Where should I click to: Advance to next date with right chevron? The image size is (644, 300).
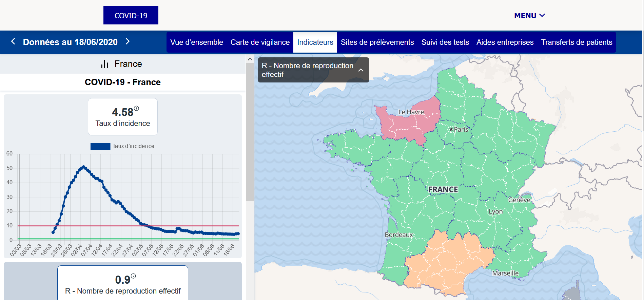[128, 41]
